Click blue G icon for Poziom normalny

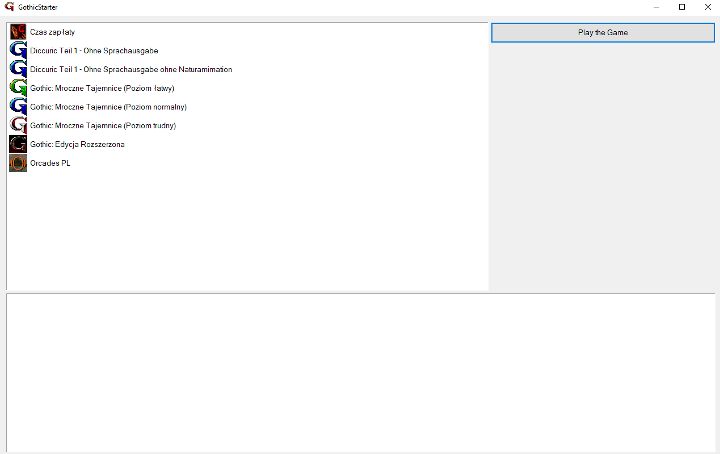click(x=18, y=106)
